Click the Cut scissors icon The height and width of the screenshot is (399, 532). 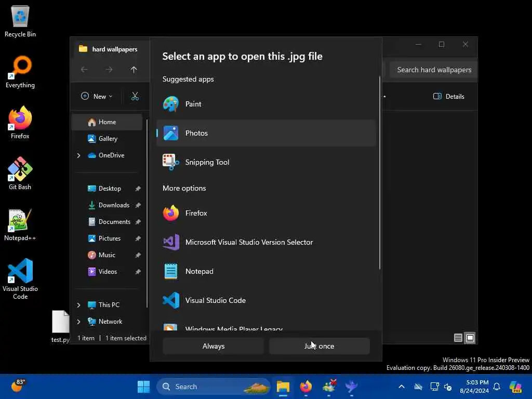coord(135,97)
